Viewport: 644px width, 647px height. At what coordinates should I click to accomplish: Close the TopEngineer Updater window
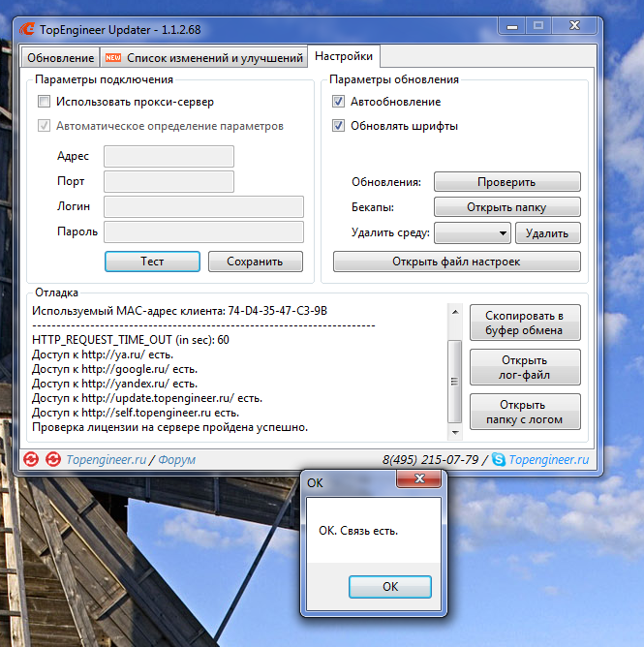coord(574,26)
